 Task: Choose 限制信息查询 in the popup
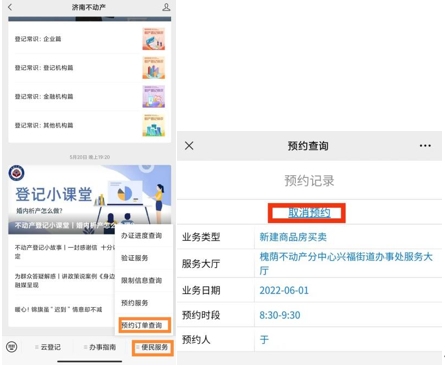(x=141, y=280)
